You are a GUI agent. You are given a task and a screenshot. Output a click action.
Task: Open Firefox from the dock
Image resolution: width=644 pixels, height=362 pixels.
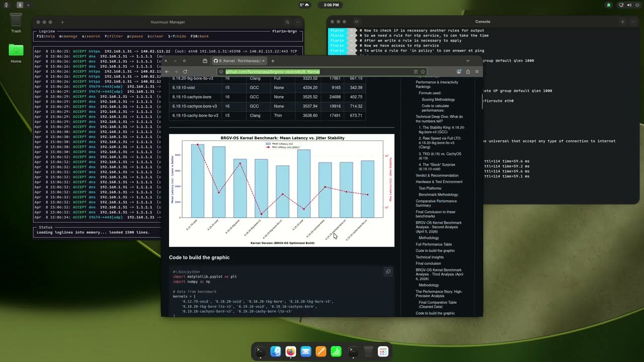[x=290, y=351]
